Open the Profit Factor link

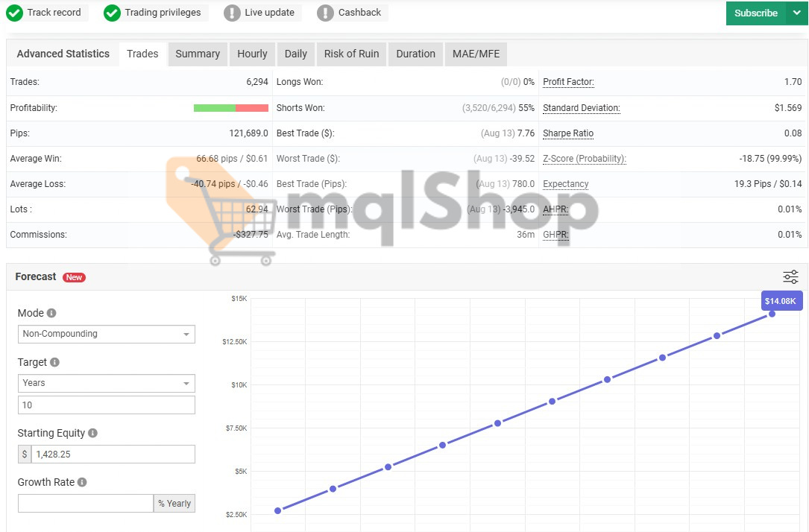click(567, 82)
